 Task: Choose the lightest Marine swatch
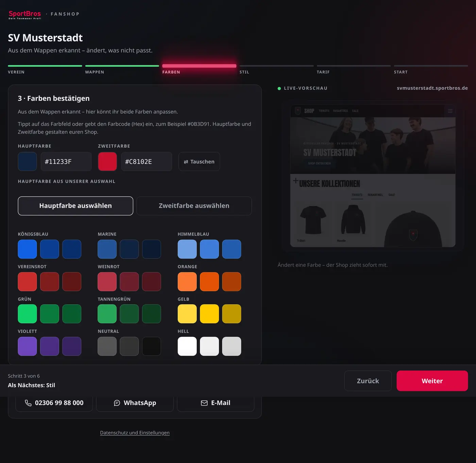107,249
